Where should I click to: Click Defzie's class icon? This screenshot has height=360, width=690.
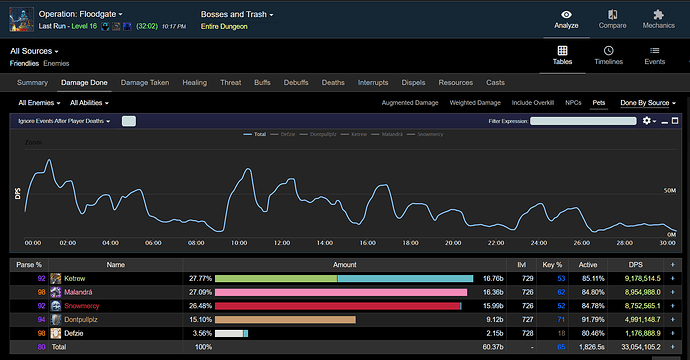(55, 333)
